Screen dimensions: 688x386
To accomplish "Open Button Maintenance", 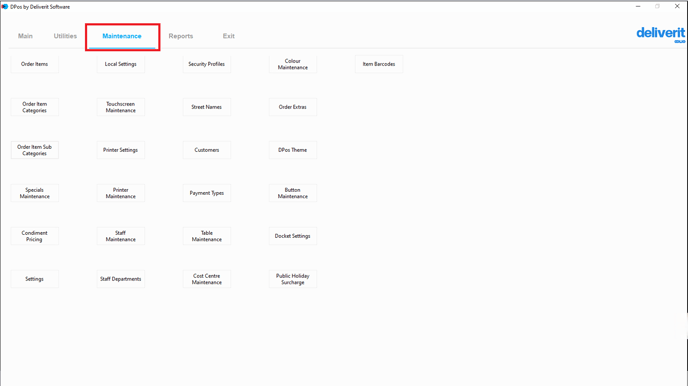I will click(293, 193).
